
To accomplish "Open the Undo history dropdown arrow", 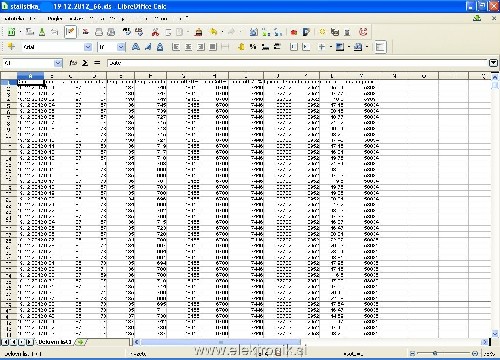I will pyautogui.click(x=222, y=32).
